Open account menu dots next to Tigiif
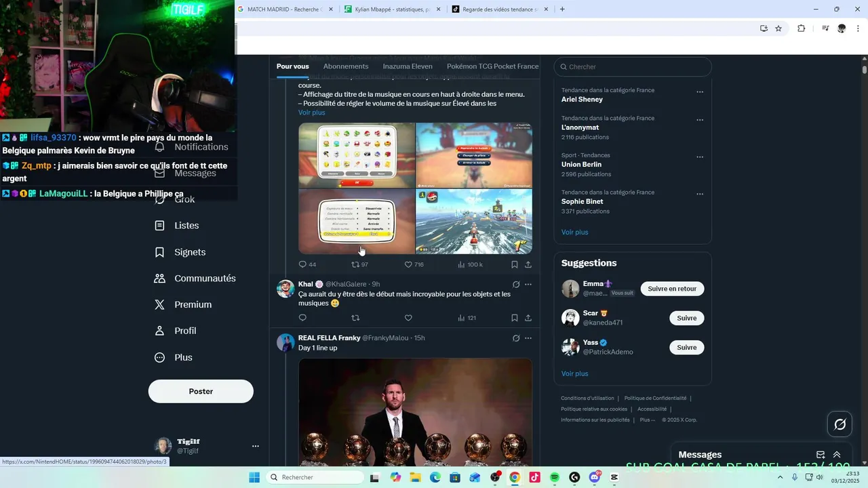Screen dimensions: 868x488 (x=256, y=446)
